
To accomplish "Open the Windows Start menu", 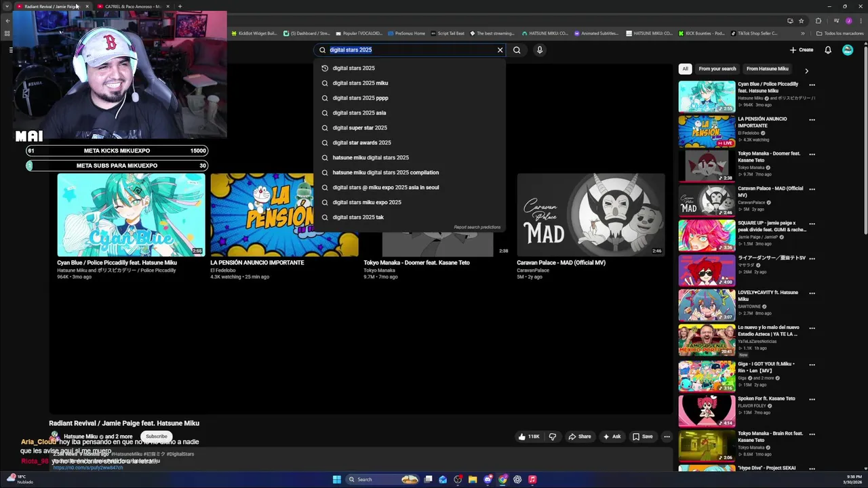I will (336, 479).
